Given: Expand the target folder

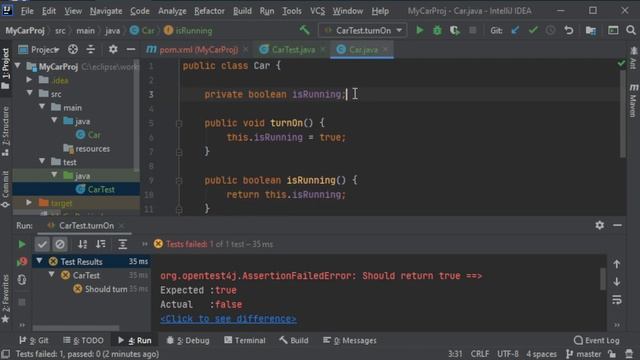Looking at the screenshot, I should tap(29, 202).
